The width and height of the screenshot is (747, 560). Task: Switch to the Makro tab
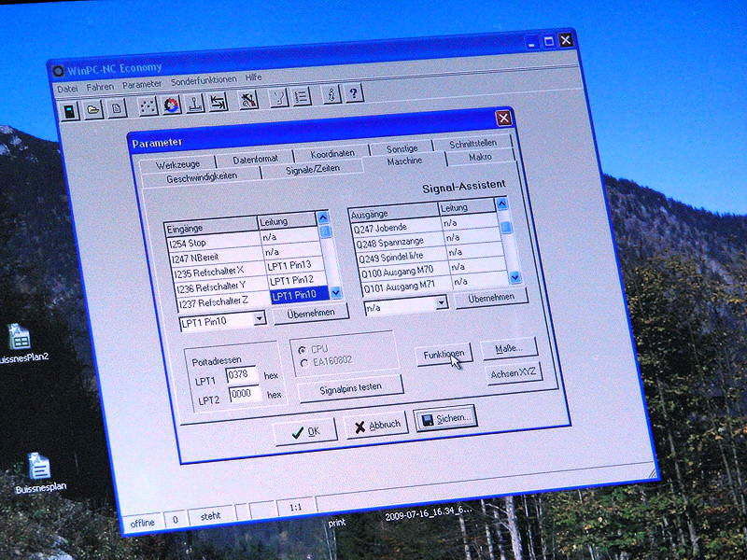tap(480, 157)
